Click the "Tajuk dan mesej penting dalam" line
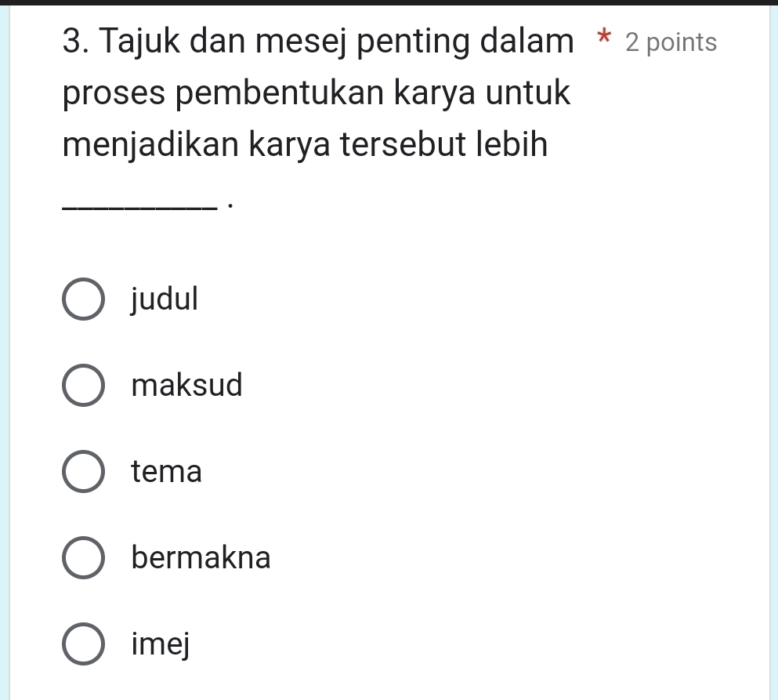This screenshot has width=778, height=700. [329, 42]
